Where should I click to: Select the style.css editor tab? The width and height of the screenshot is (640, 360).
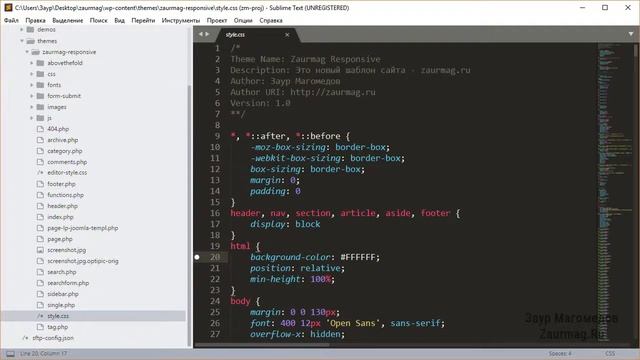[x=257, y=35]
